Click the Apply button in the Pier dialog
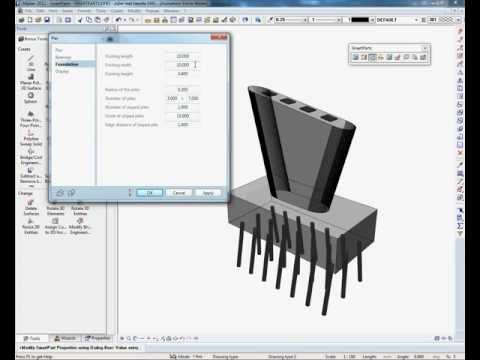480x360 pixels. pyautogui.click(x=208, y=193)
